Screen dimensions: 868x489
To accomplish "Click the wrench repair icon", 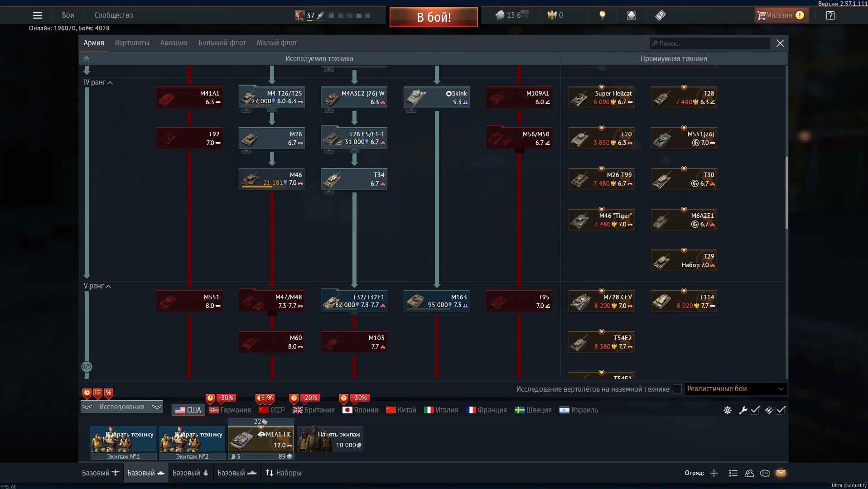I will [x=743, y=410].
